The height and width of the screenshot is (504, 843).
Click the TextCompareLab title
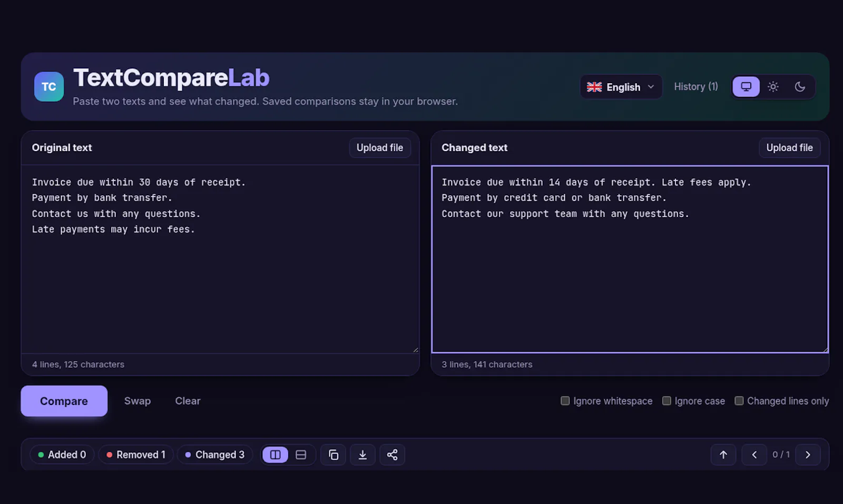[171, 77]
